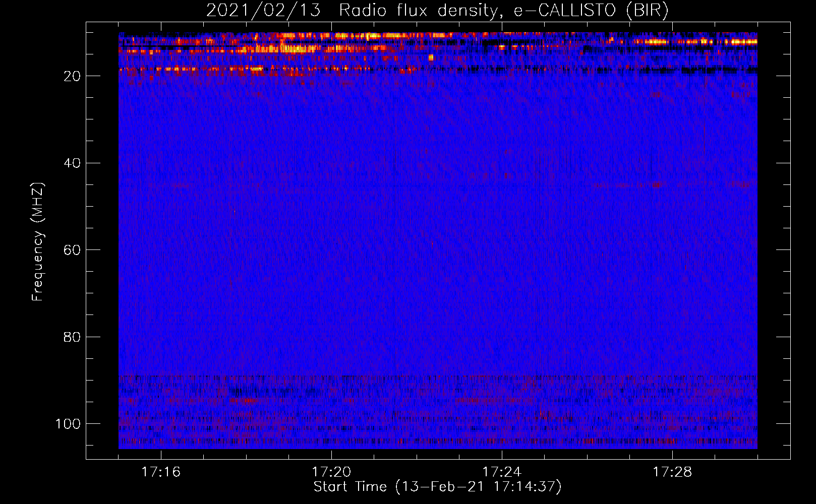Click the 17:28 time tick label
This screenshot has height=504, width=816.
[672, 472]
